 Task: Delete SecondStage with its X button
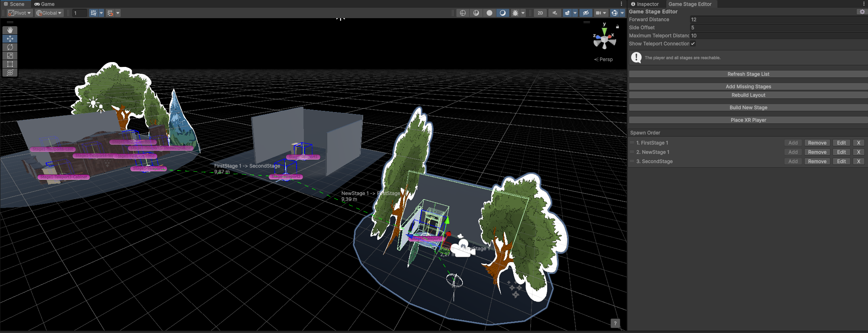(x=859, y=161)
